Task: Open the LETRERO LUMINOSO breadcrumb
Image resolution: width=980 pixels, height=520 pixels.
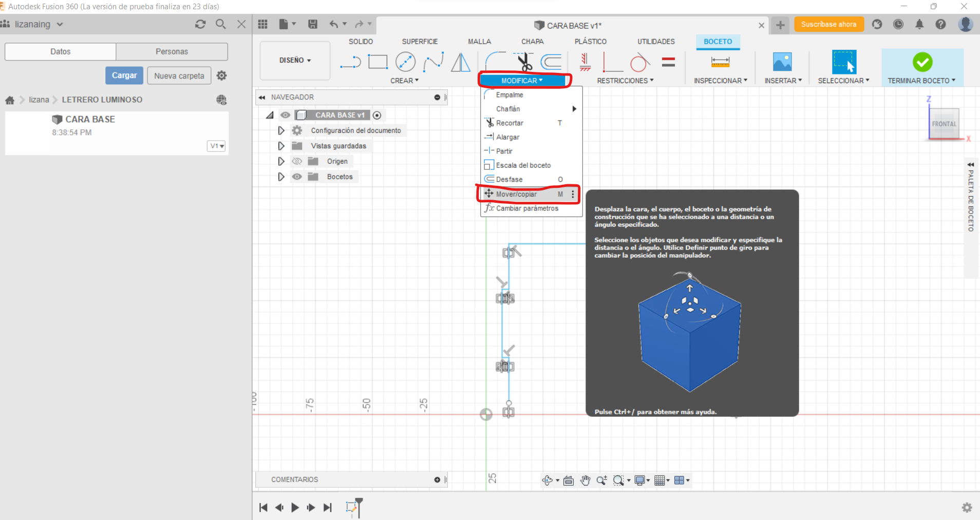Action: click(x=102, y=100)
